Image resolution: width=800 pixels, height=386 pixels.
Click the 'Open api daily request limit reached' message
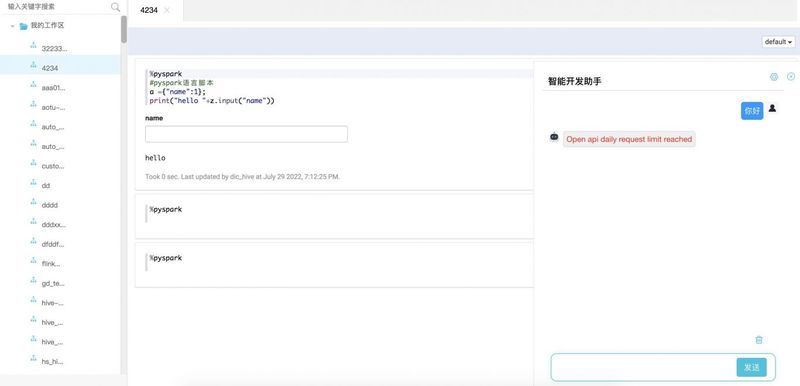pyautogui.click(x=629, y=139)
